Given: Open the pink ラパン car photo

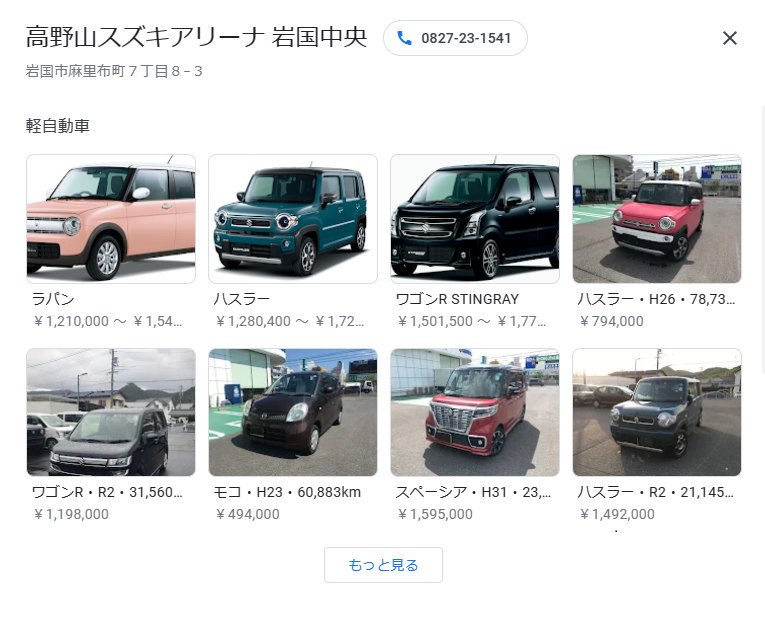Looking at the screenshot, I should tap(111, 219).
